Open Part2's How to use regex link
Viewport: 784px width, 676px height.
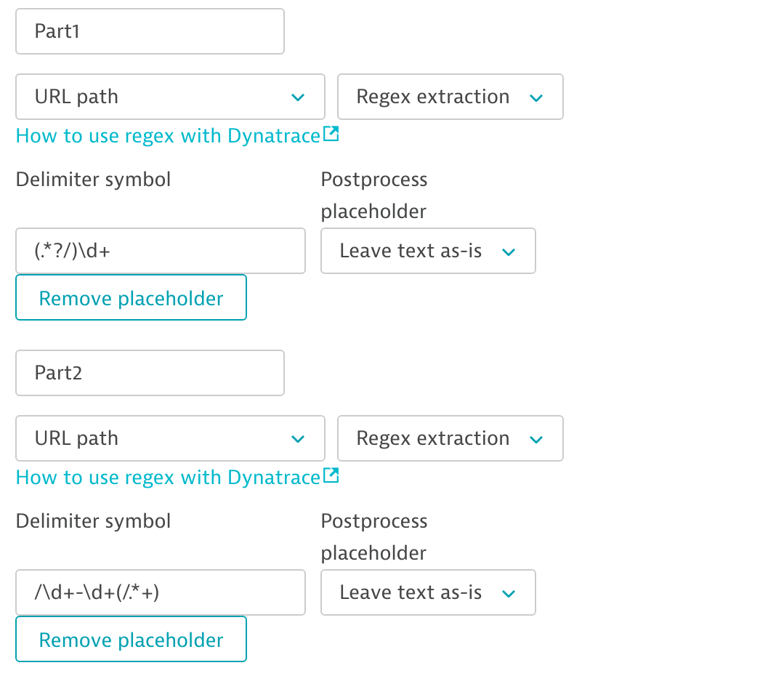point(168,478)
